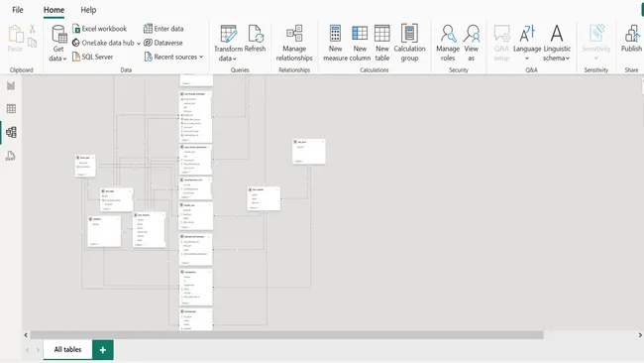Switch to Table view in sidebar
Viewport: 644px width, 363px height.
11,109
